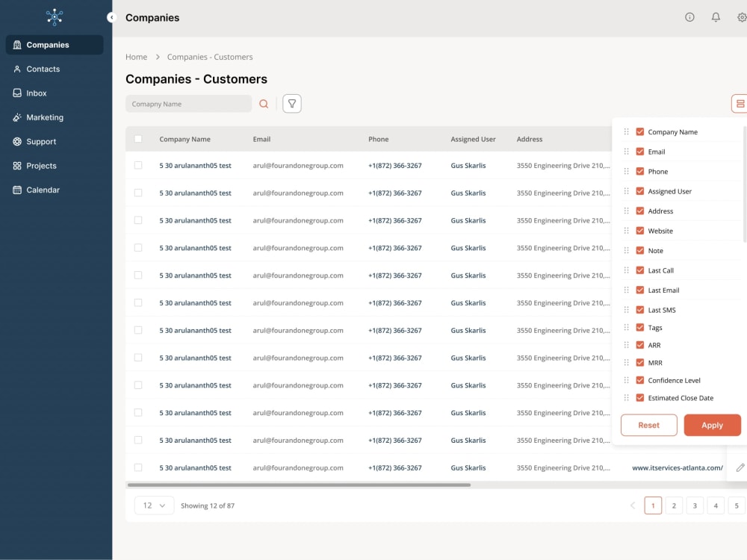Open the rows-per-page dropdown showing 12

[154, 505]
